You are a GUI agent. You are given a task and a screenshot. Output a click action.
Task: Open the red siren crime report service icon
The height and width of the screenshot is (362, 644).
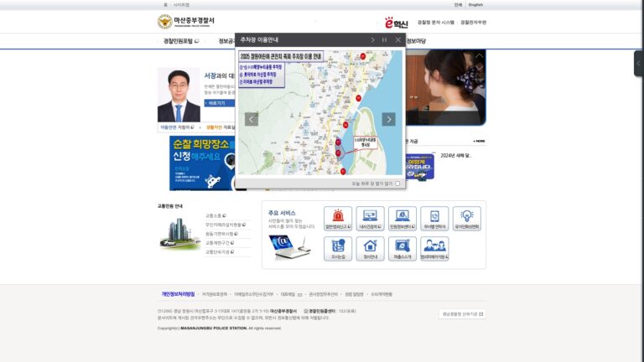(338, 219)
